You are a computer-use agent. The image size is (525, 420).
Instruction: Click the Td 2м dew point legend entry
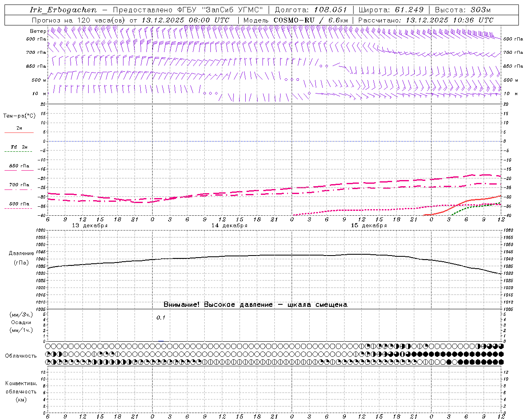pyautogui.click(x=19, y=147)
